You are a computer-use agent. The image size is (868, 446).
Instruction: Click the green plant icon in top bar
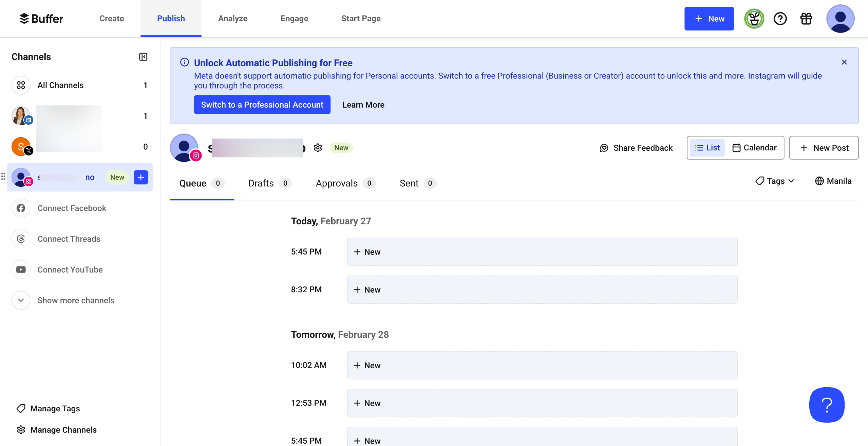coord(754,18)
